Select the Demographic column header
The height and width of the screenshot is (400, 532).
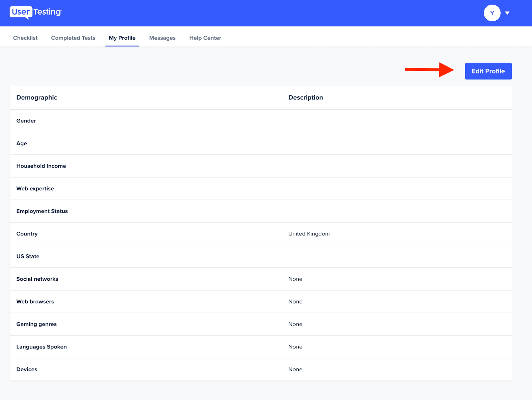(37, 97)
